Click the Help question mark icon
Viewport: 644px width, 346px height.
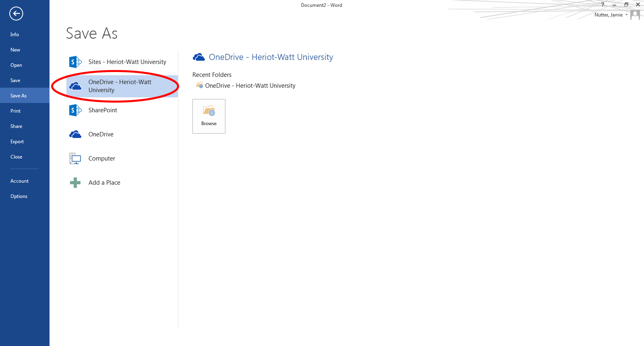[x=603, y=4]
